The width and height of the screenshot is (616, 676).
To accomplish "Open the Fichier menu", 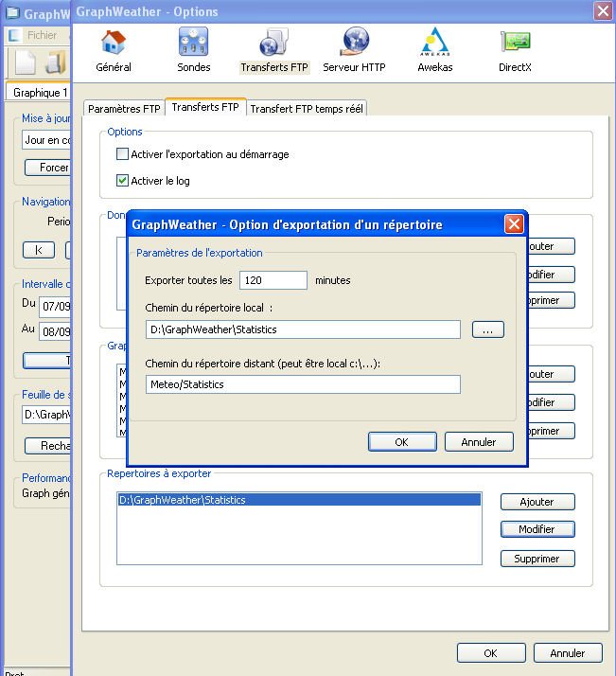I will tap(42, 35).
